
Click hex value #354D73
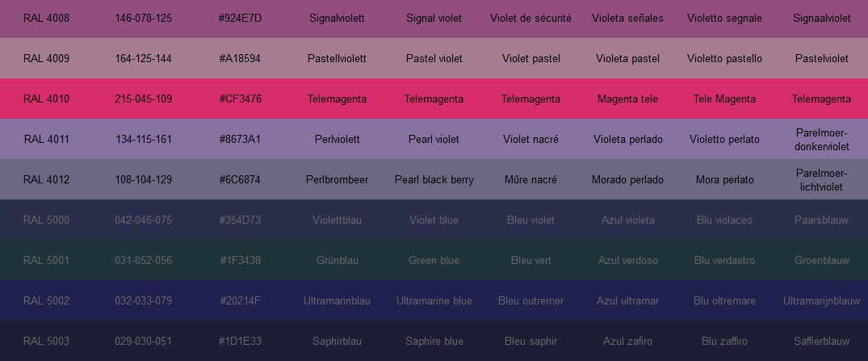click(240, 220)
